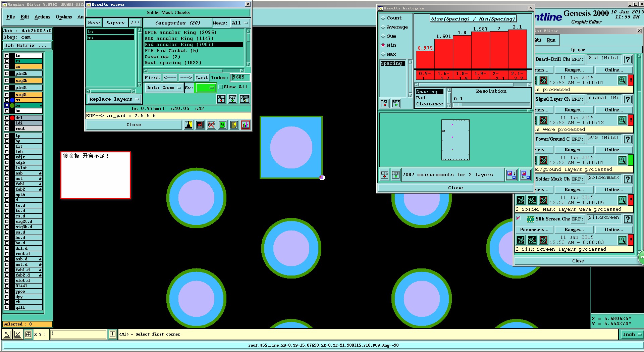Go to the next result with the arrow button
The height and width of the screenshot is (352, 644).
pyautogui.click(x=186, y=78)
